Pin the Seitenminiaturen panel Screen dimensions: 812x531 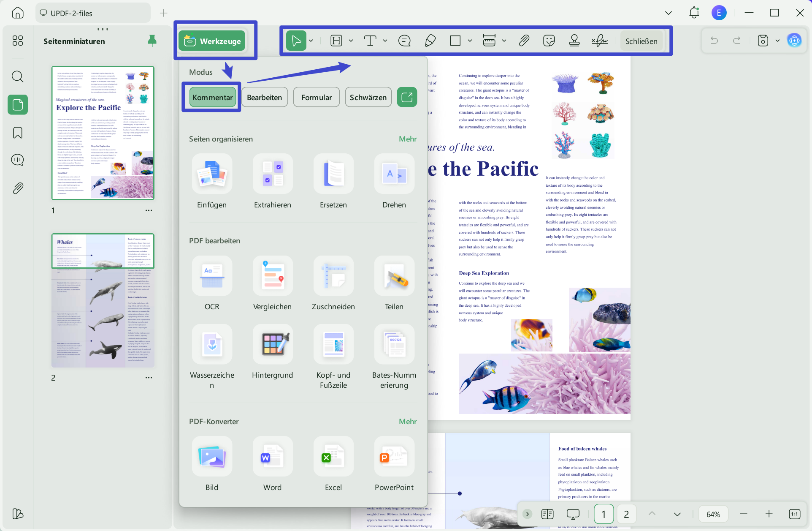click(x=152, y=41)
